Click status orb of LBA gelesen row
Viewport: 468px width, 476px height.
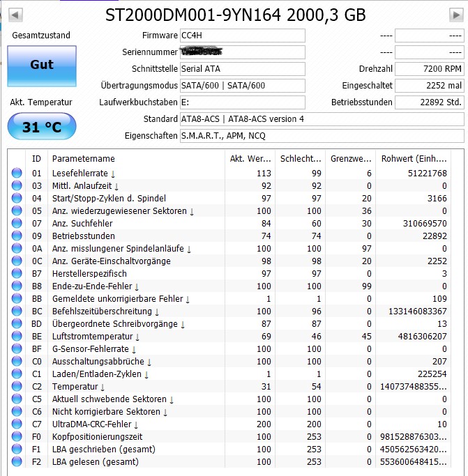(x=17, y=461)
